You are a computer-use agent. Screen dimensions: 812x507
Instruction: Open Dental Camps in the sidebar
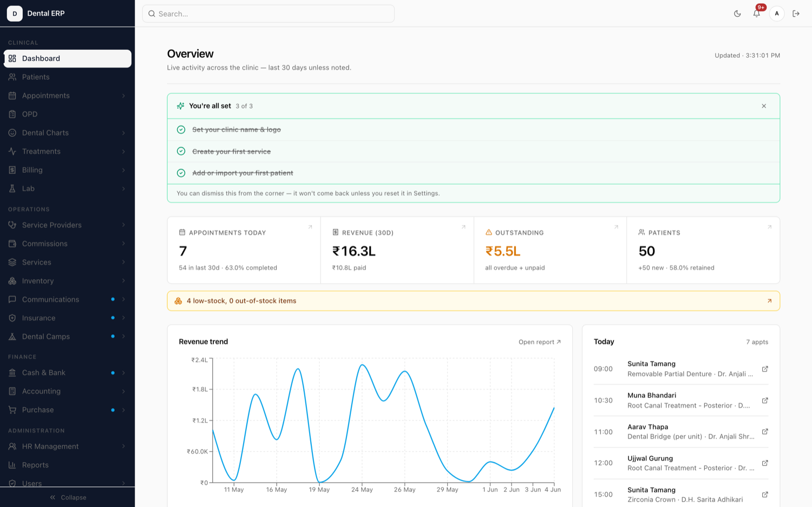pos(68,337)
